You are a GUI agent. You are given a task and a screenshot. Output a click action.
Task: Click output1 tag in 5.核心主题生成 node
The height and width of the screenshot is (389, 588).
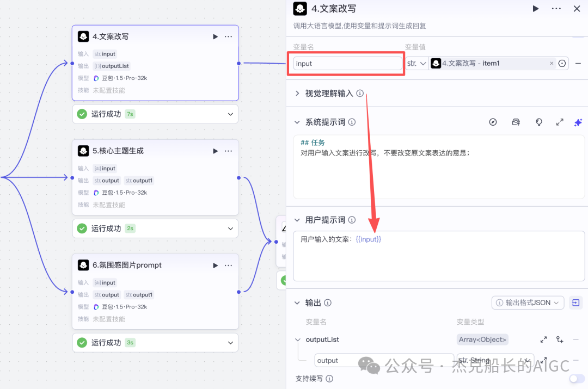pos(139,181)
